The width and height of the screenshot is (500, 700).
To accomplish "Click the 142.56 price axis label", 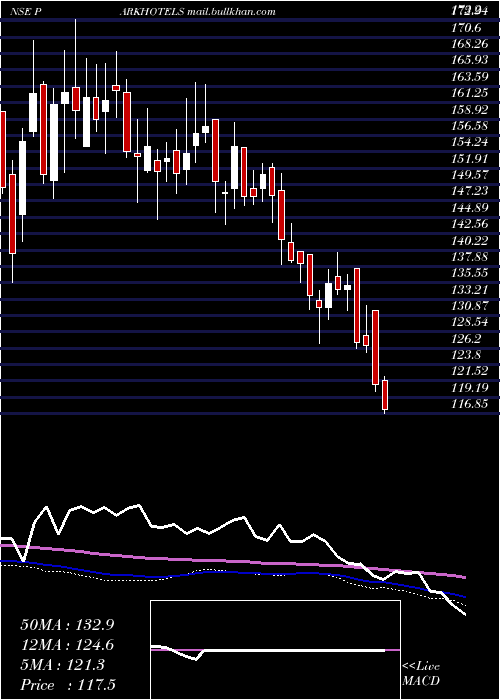I will click(471, 224).
